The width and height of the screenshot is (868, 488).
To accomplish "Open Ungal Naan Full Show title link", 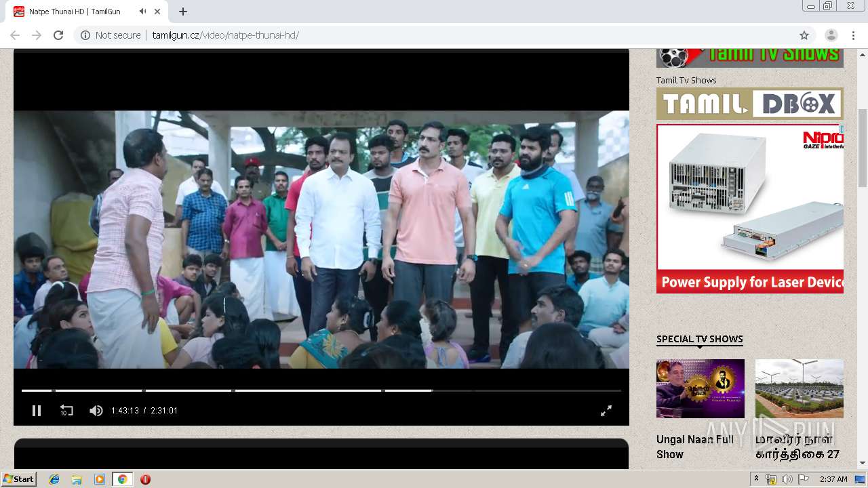I will click(x=695, y=447).
